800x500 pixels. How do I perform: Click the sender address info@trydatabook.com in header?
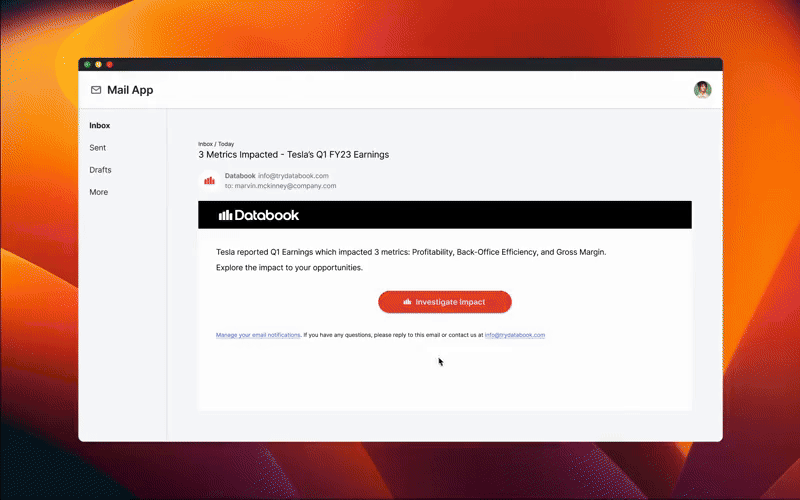(x=293, y=176)
